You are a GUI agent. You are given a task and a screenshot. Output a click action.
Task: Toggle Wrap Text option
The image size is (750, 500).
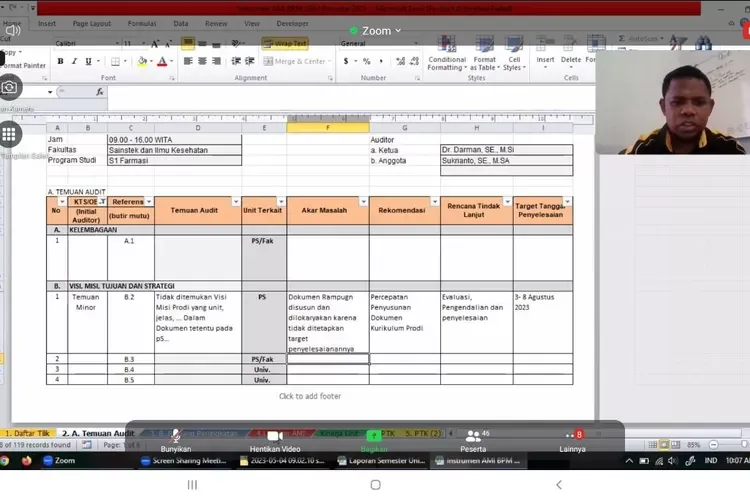click(285, 44)
